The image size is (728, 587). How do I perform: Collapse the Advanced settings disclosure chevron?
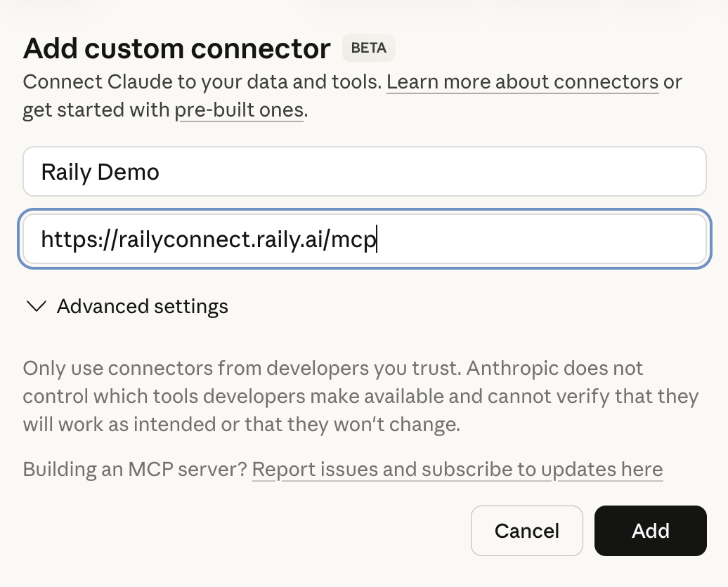tap(37, 306)
